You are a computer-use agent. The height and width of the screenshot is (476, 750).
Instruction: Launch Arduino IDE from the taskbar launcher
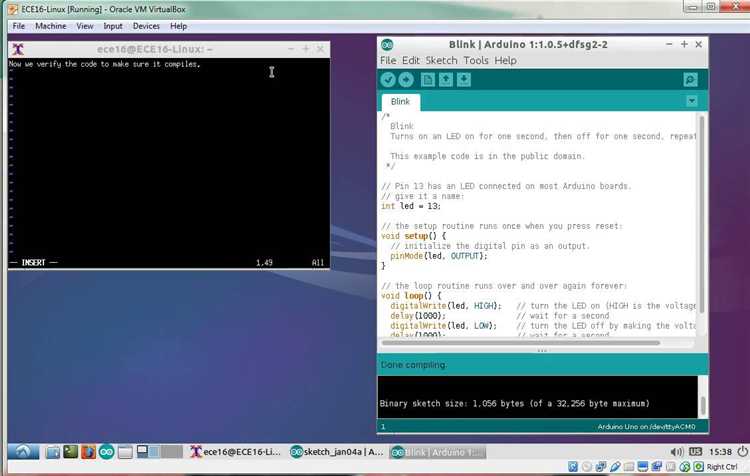[107, 452]
